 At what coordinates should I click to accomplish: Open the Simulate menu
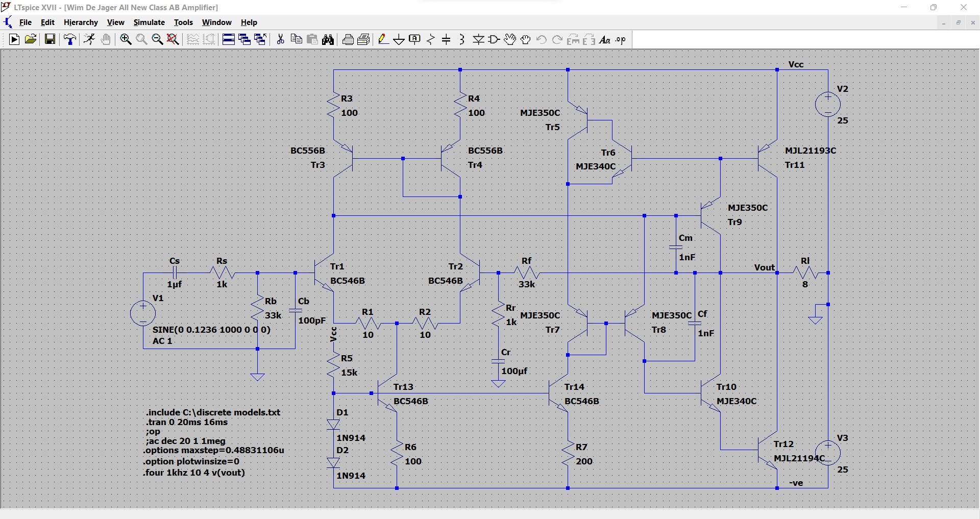(x=149, y=22)
